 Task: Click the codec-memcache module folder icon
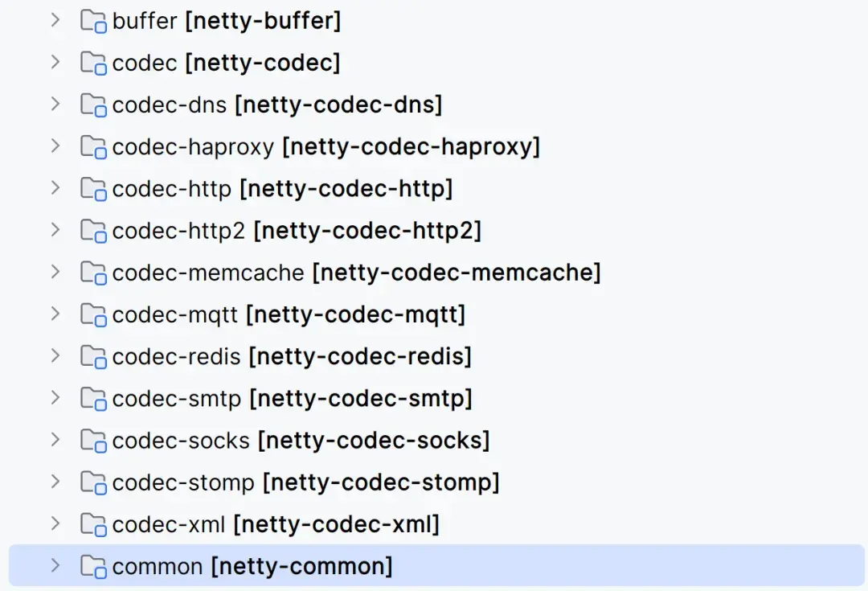[93, 273]
